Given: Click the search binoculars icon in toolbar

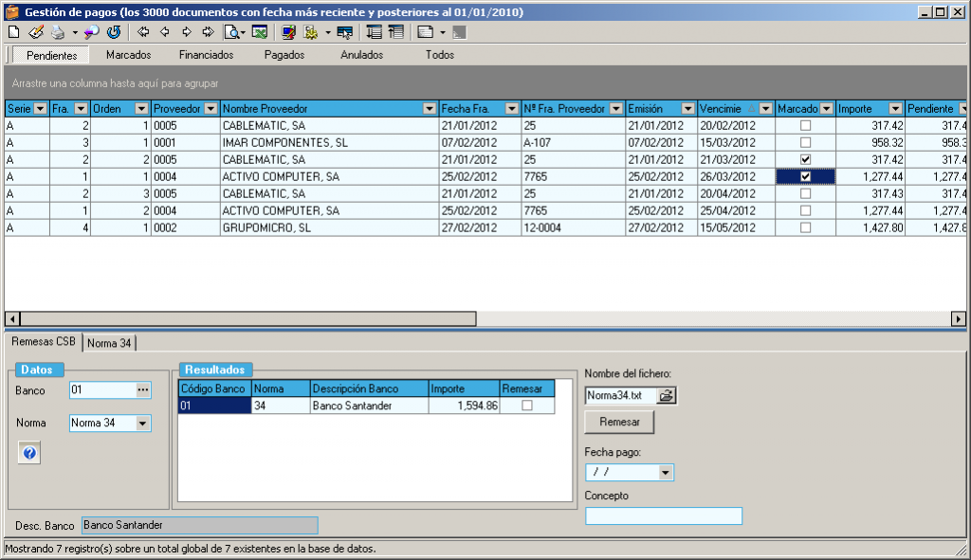Looking at the screenshot, I should click(92, 32).
